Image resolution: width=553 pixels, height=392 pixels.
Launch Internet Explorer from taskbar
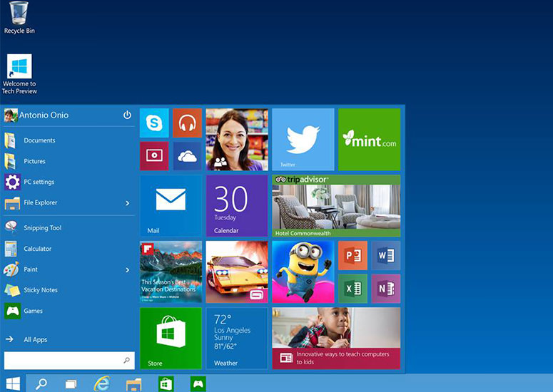(x=102, y=383)
